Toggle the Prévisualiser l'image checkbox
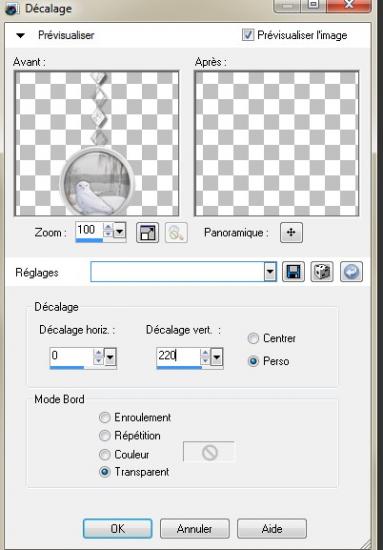 coord(248,35)
